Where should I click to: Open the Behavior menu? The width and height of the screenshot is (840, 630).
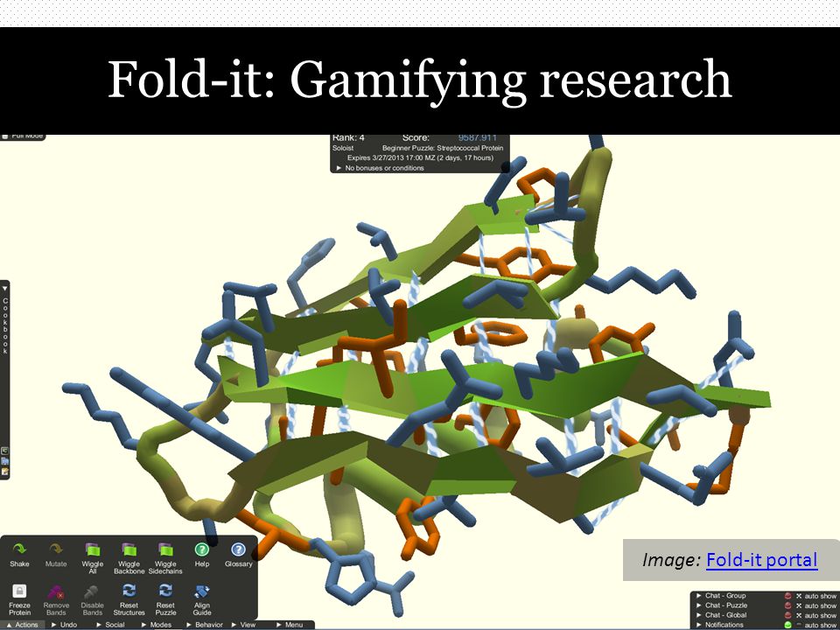click(x=205, y=625)
